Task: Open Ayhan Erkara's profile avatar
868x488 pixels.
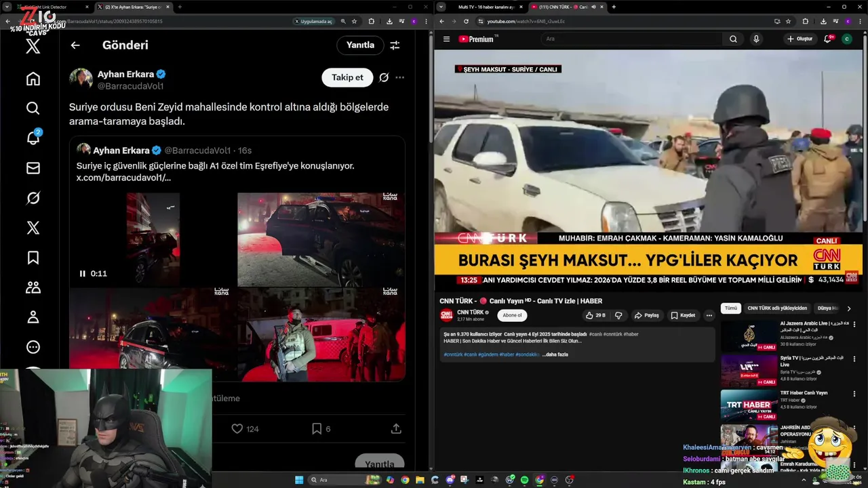Action: click(x=81, y=79)
